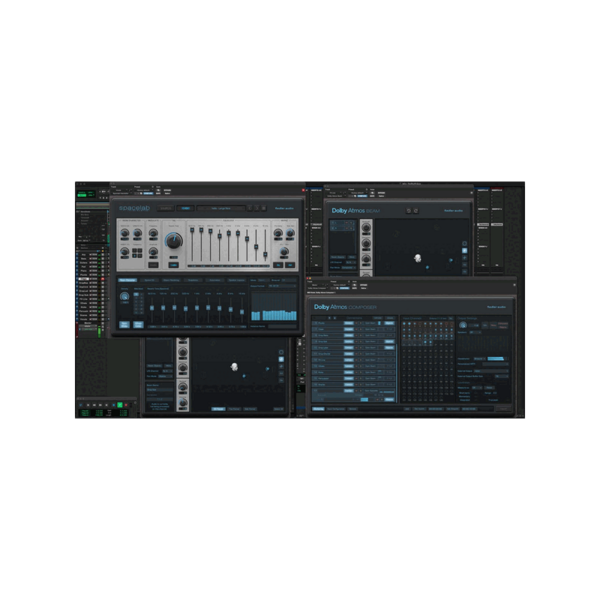Screen dimensions: 600x600
Task: Click the blue headphones slider in Composer output settings
Action: (x=496, y=359)
